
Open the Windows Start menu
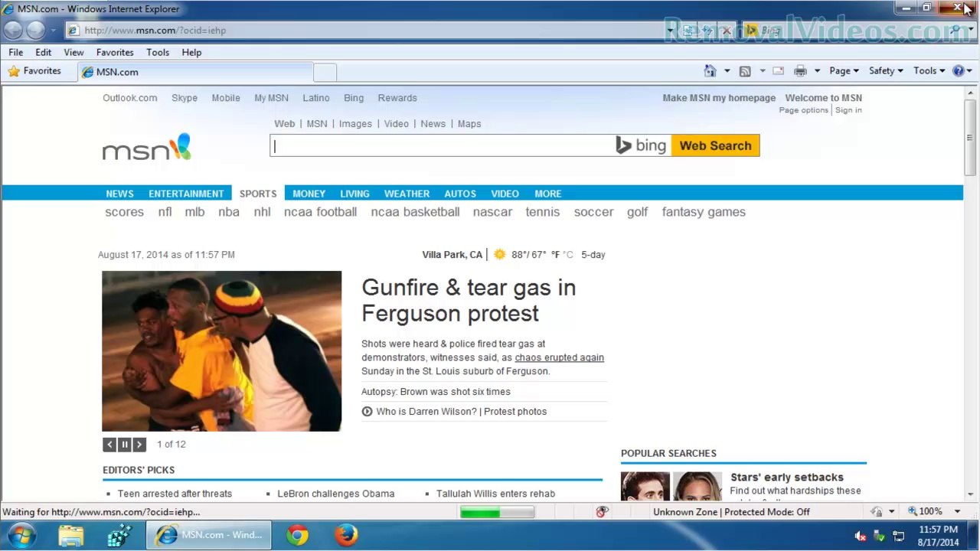[21, 535]
